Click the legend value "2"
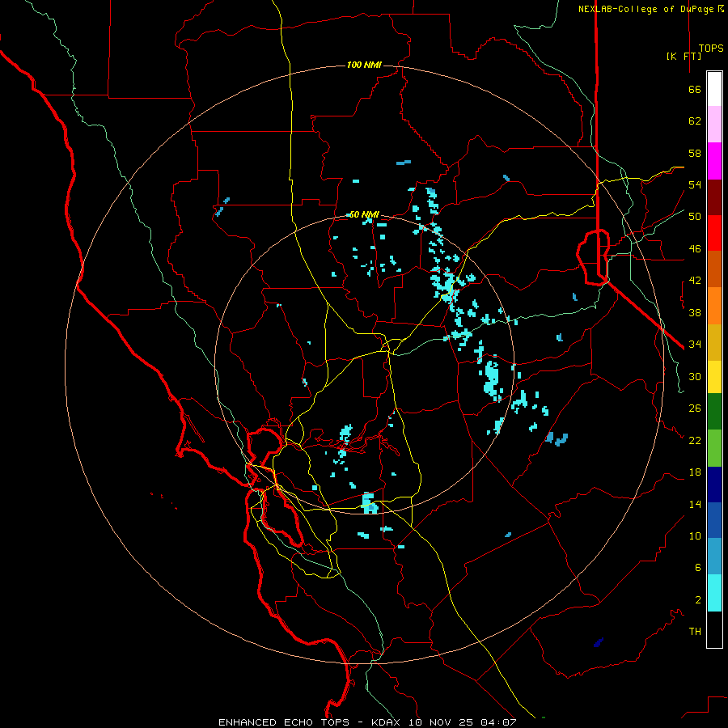Viewport: 728px width, 728px height. pyautogui.click(x=698, y=600)
